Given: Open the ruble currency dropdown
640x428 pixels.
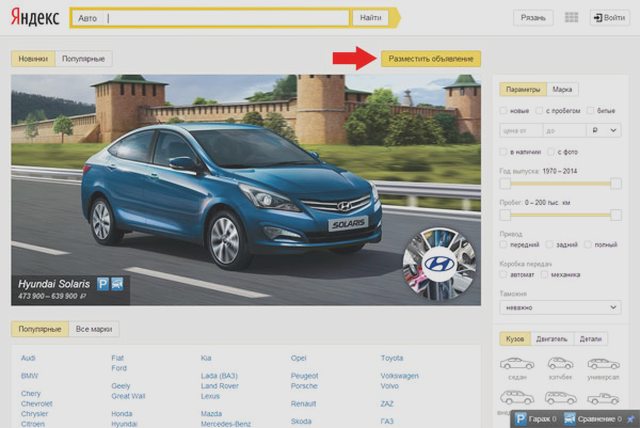Looking at the screenshot, I should click(x=604, y=131).
